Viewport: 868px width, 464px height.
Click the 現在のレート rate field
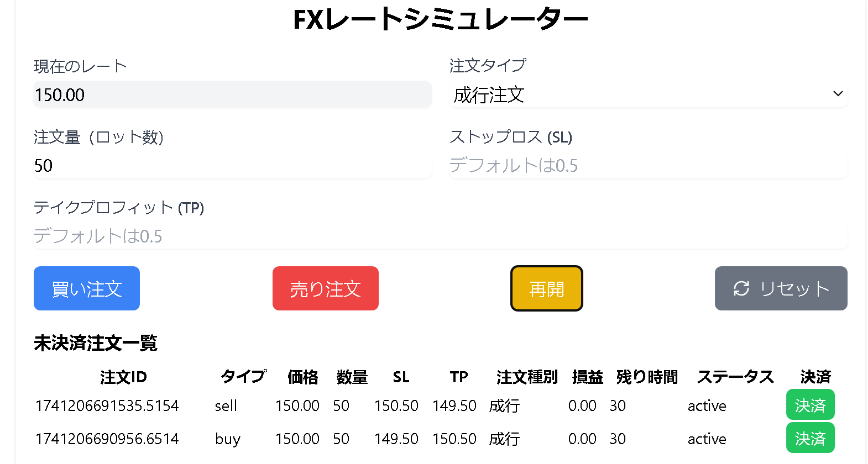[232, 94]
